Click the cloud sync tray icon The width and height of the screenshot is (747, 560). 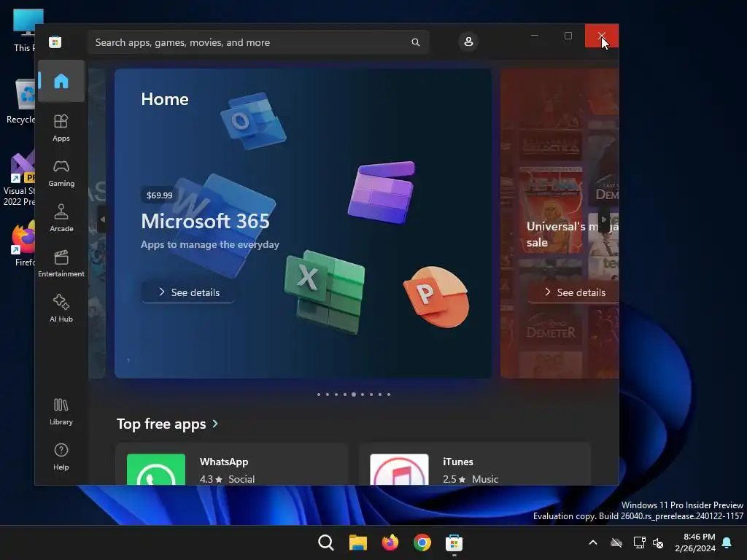pyautogui.click(x=616, y=542)
